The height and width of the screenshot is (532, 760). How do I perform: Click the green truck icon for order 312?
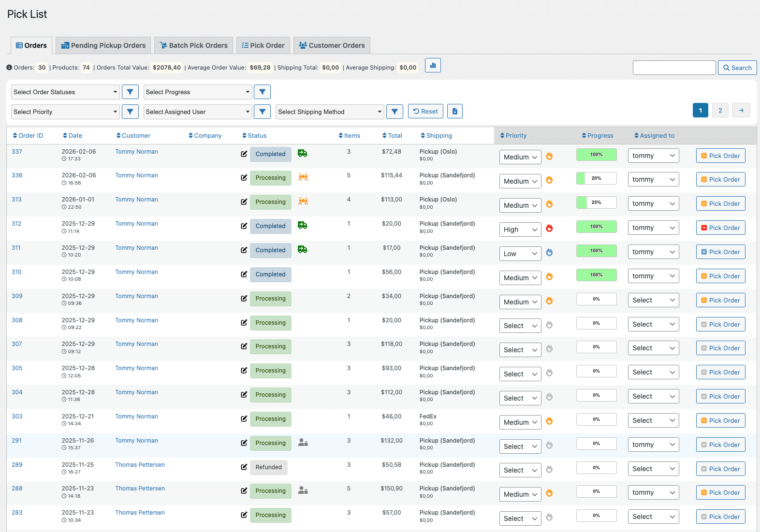(x=303, y=226)
